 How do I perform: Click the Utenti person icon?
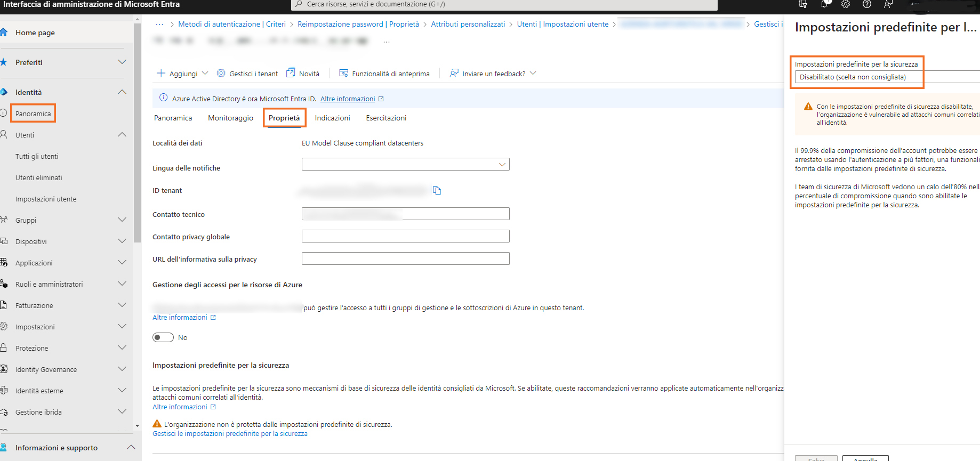tap(4, 134)
